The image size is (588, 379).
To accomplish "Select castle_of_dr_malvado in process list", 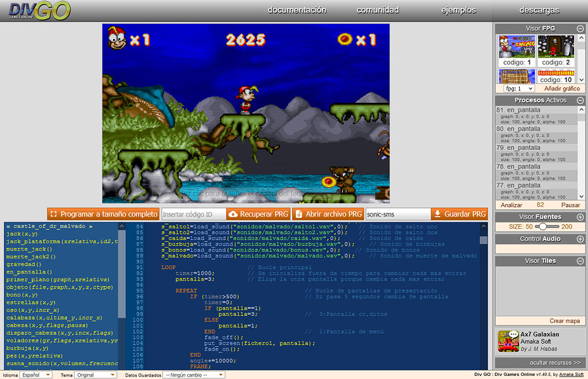I will 49,226.
